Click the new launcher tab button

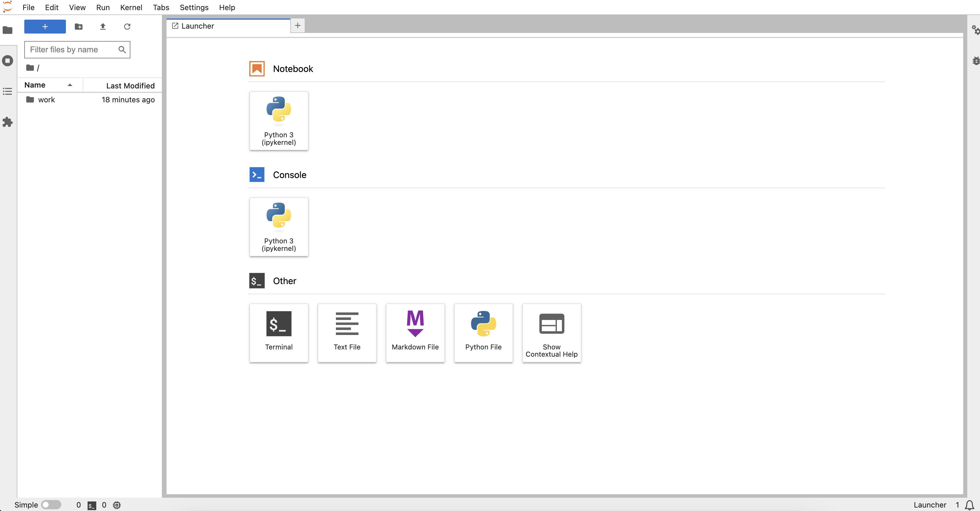click(x=297, y=25)
